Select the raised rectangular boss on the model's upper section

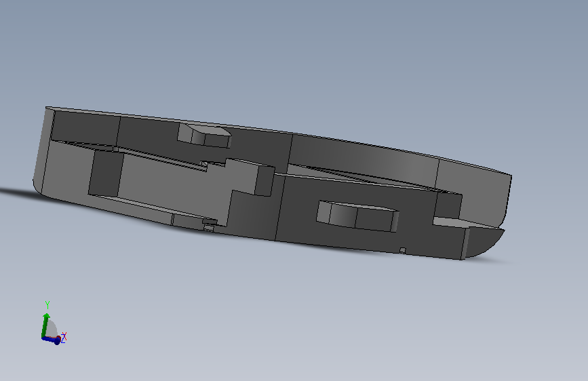coord(204,136)
